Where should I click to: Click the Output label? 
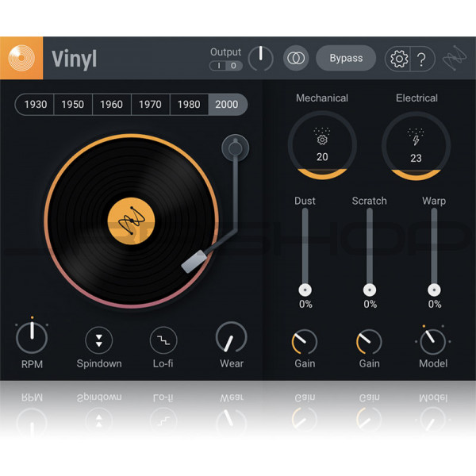coord(226,52)
